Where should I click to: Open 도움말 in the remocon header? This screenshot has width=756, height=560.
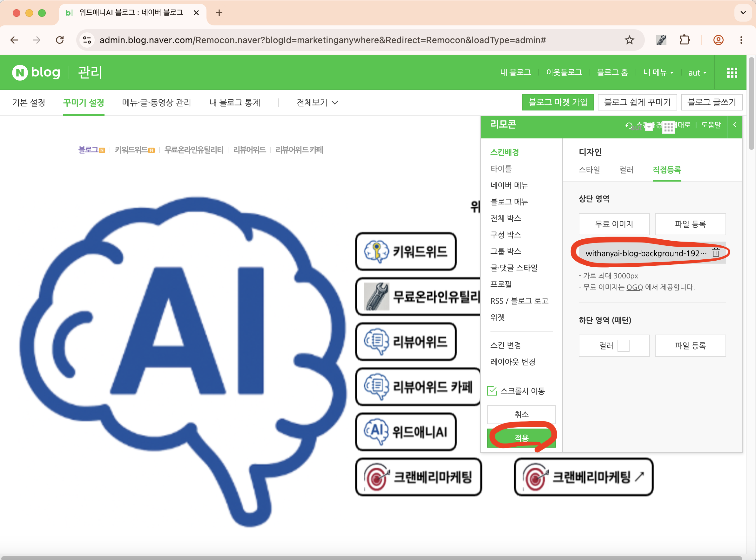tap(711, 125)
